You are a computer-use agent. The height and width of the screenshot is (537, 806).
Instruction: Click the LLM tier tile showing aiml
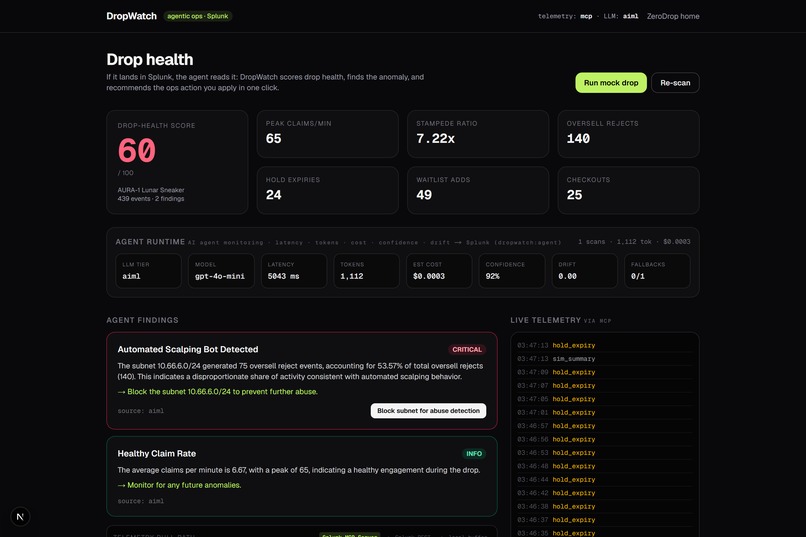(149, 271)
